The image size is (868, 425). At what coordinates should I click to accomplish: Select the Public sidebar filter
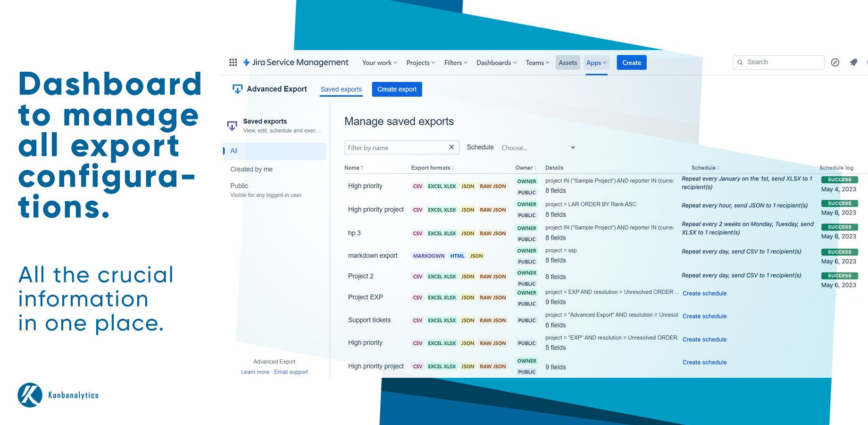point(239,186)
